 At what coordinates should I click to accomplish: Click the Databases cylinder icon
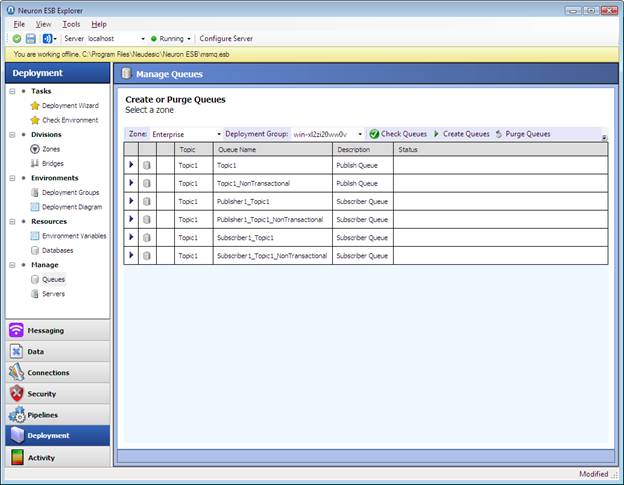35,250
